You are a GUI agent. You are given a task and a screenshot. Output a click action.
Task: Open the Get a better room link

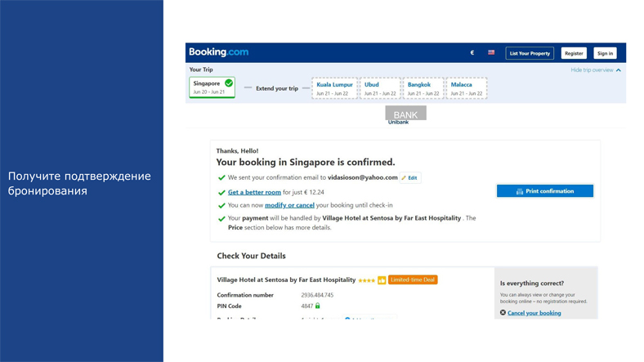254,192
